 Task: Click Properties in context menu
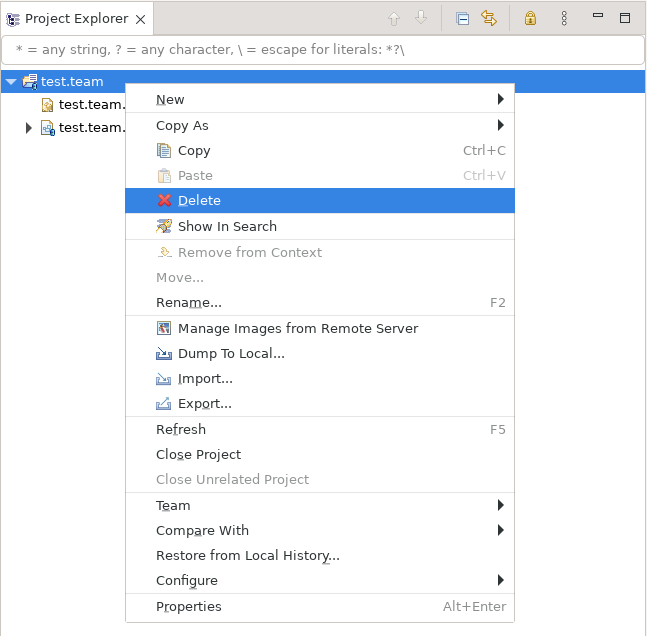pos(320,607)
